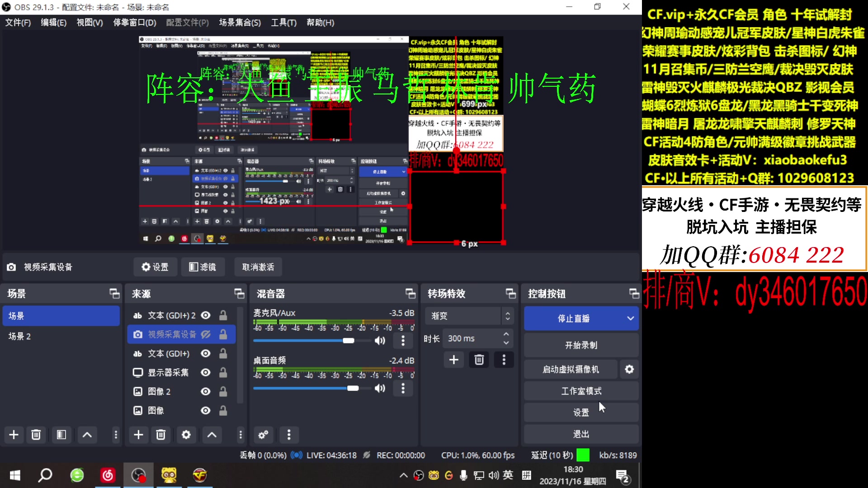Image resolution: width=868 pixels, height=488 pixels.
Task: Open scene filters icon in scenes toolbar
Action: (x=61, y=435)
